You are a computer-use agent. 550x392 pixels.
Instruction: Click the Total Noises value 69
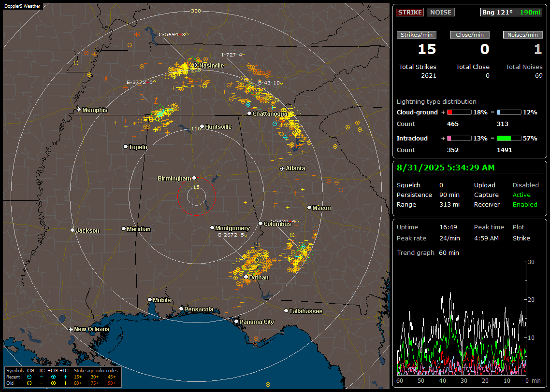539,76
